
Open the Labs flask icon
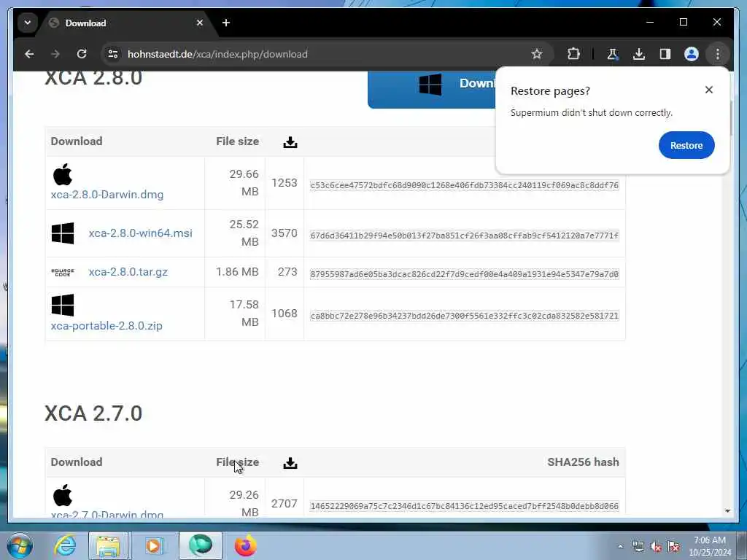click(613, 54)
